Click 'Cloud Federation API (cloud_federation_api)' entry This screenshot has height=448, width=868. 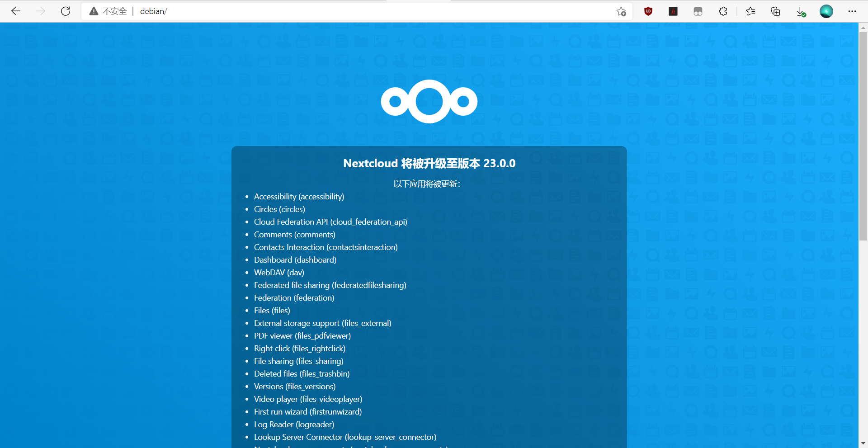[x=330, y=222]
